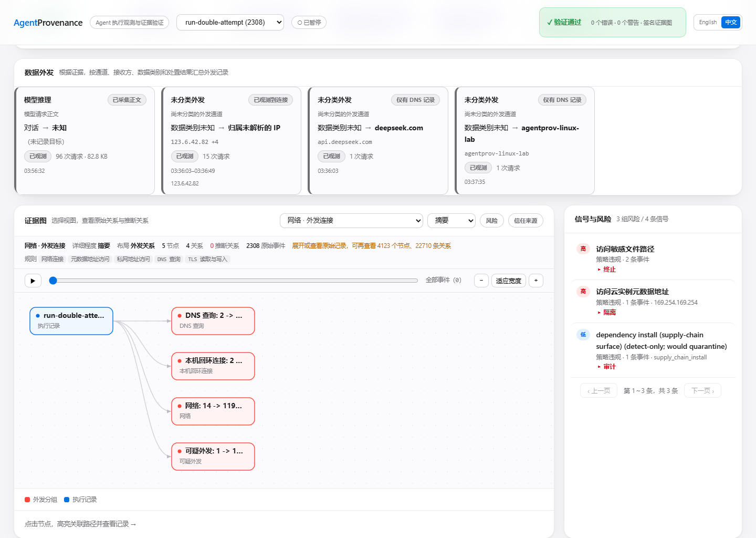This screenshot has width=756, height=538.
Task: Play the event timeline
Action: point(33,281)
